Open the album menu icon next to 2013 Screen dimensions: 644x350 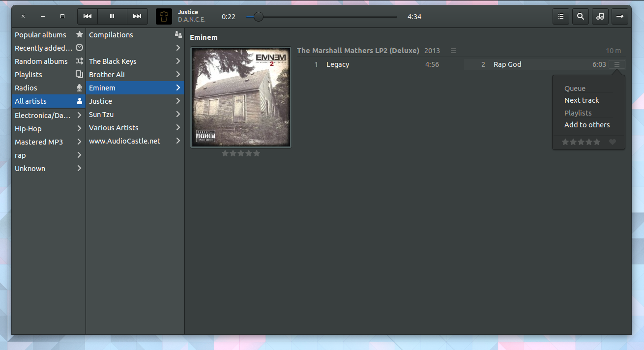453,51
